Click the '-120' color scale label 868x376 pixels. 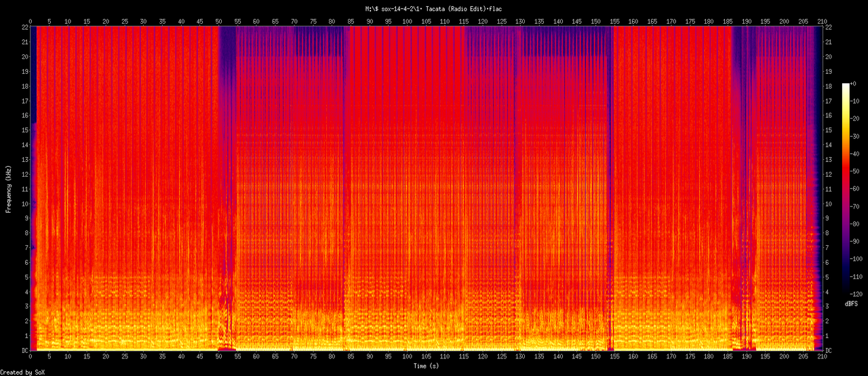pos(856,294)
